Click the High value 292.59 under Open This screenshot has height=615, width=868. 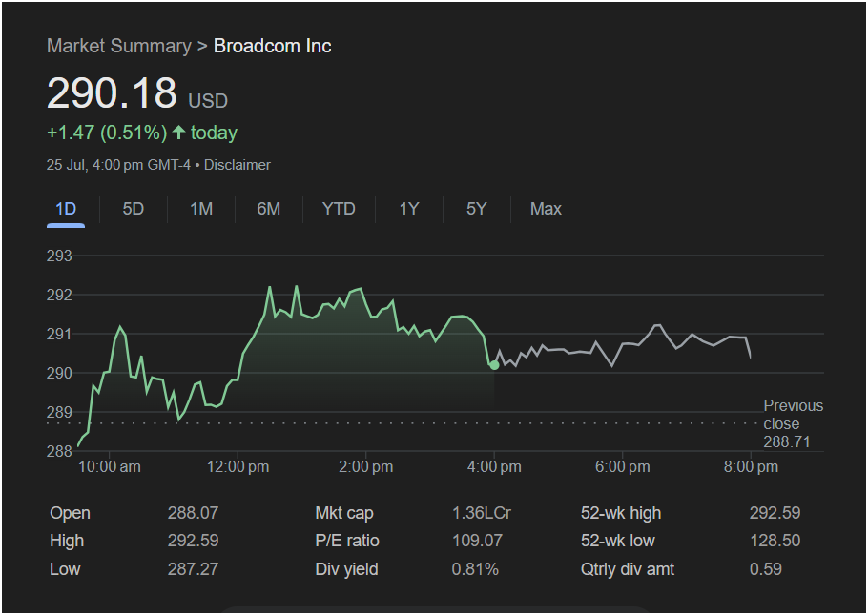click(193, 541)
